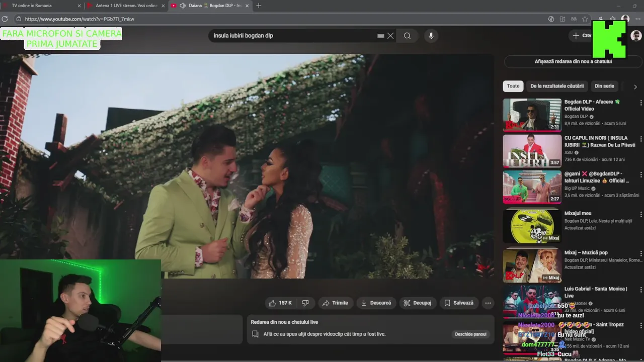Open more actions menu beside Salvează
Screen dimensions: 644x362
(x=488, y=303)
